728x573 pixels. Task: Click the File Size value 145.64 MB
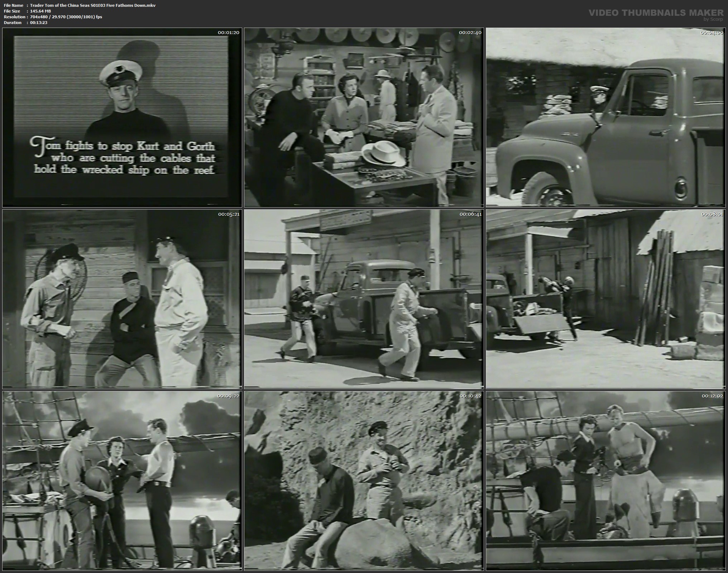[41, 11]
